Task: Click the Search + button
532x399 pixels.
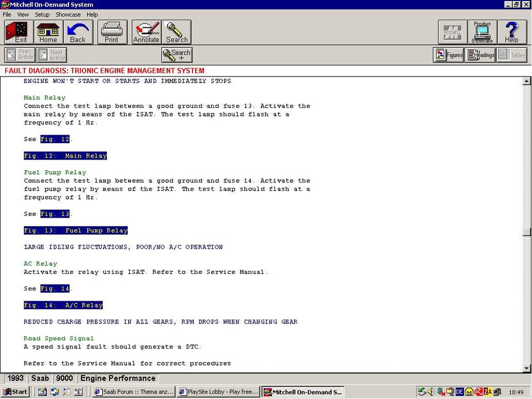Action: tap(177, 55)
